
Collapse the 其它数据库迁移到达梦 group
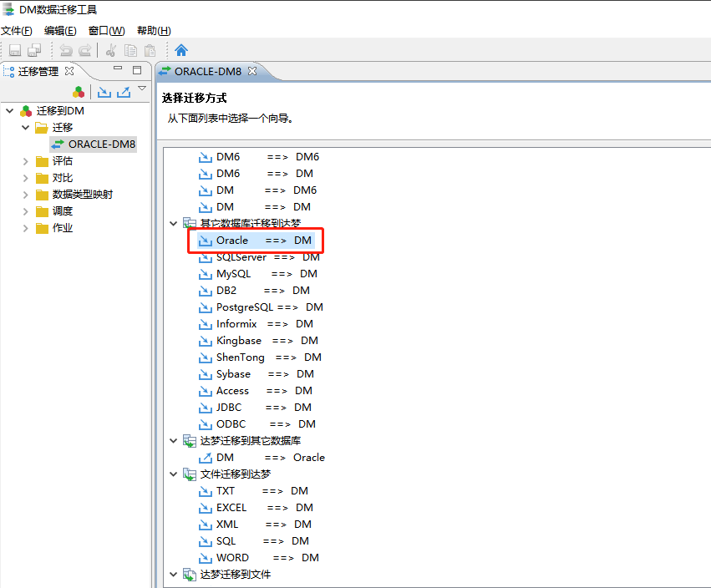point(173,223)
